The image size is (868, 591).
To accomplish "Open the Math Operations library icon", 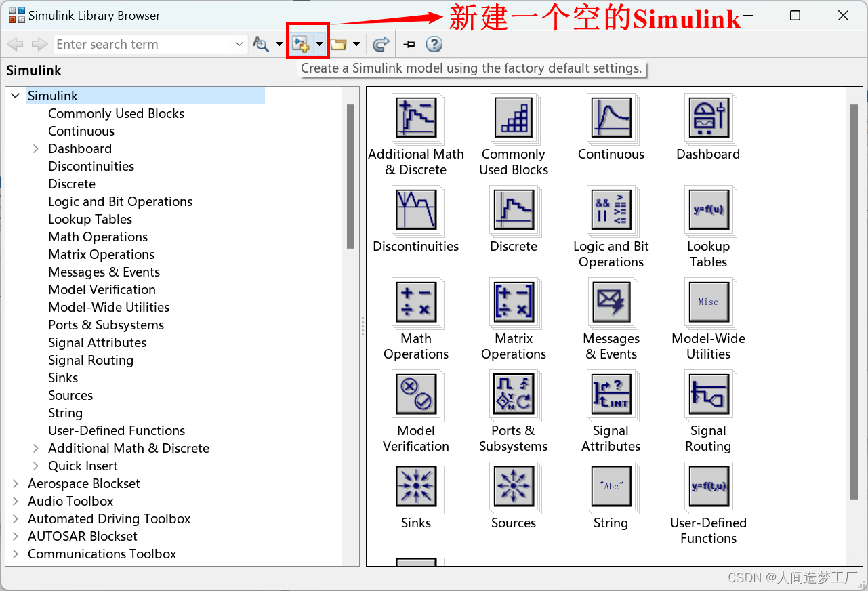I will (416, 302).
